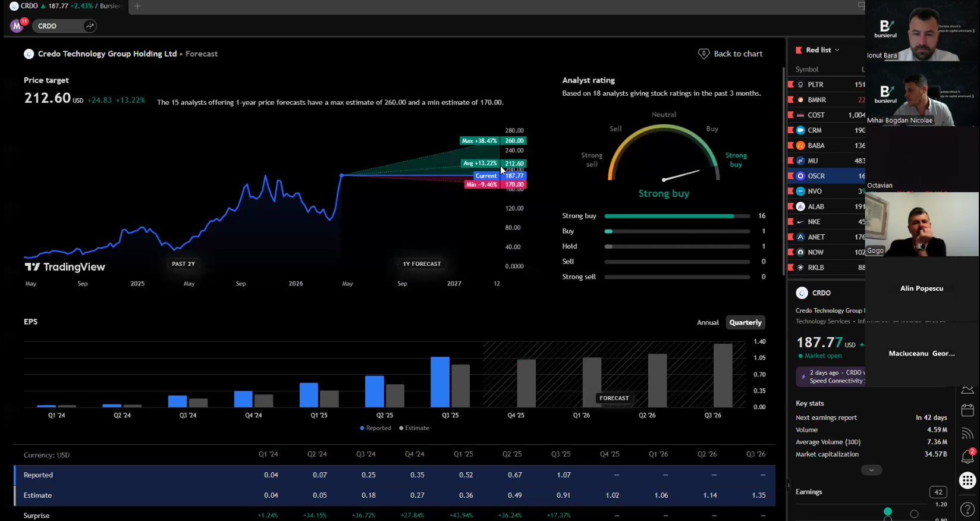Toggle the red flag on PLTR

(x=791, y=84)
